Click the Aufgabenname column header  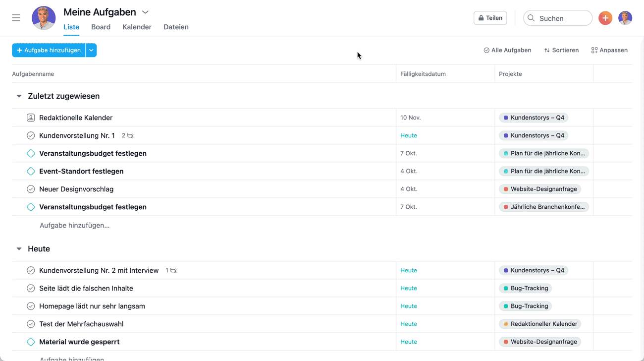pyautogui.click(x=33, y=74)
